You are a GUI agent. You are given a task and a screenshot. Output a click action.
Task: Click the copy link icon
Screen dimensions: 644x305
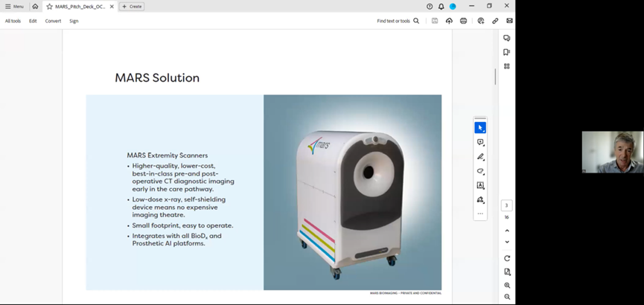(x=495, y=21)
